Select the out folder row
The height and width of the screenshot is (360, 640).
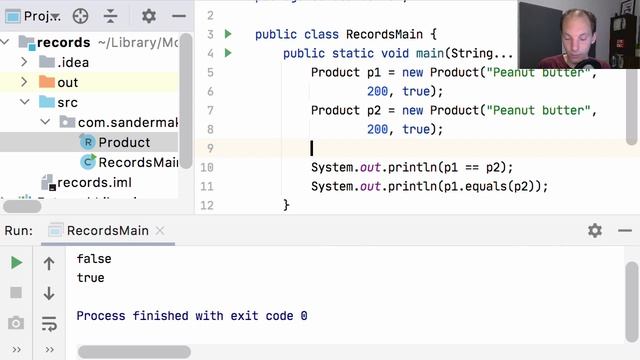[x=89, y=82]
